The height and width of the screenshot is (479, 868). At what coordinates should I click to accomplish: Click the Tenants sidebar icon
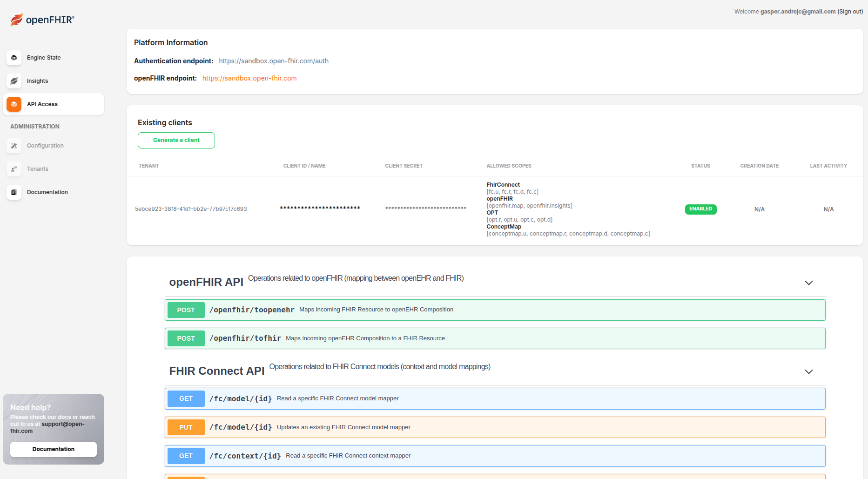tap(14, 169)
